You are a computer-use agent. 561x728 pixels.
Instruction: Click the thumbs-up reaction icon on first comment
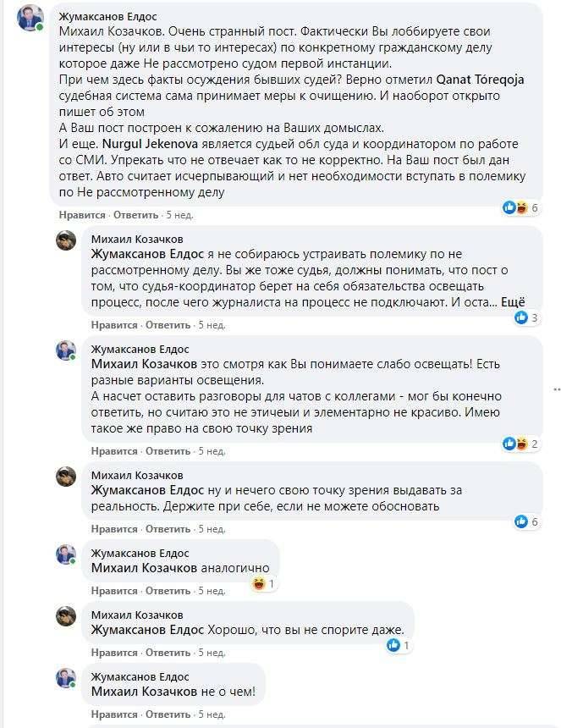pos(509,207)
